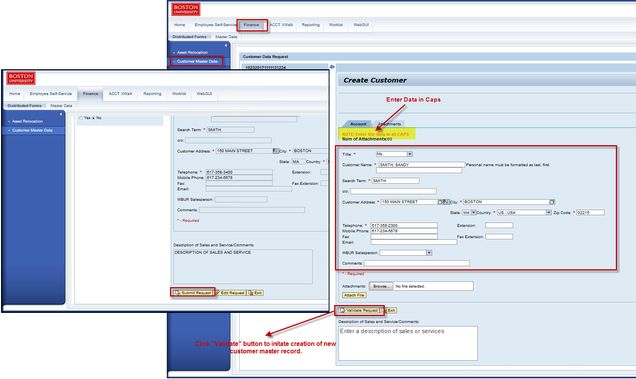Open the Title dropdown list

(410, 154)
